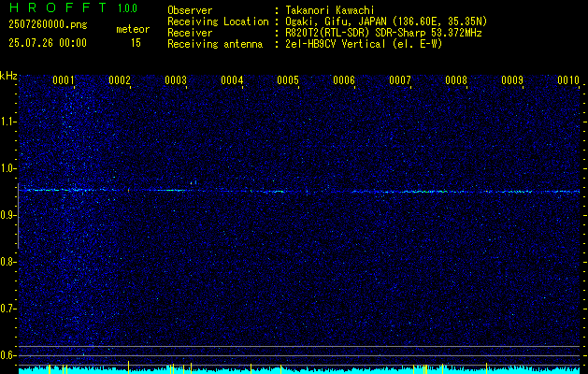Click the version number 1.0.0
588x374 pixels.
[x=127, y=8]
